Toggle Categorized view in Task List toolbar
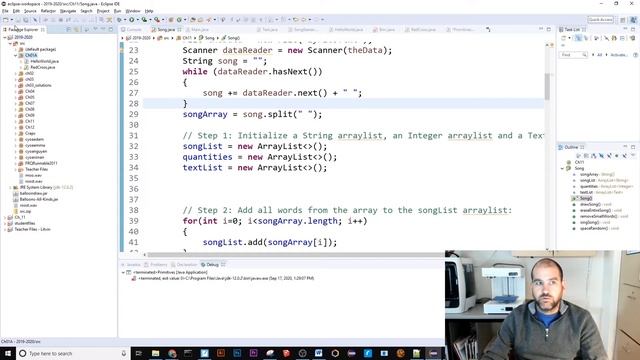640x360 pixels. point(578,38)
